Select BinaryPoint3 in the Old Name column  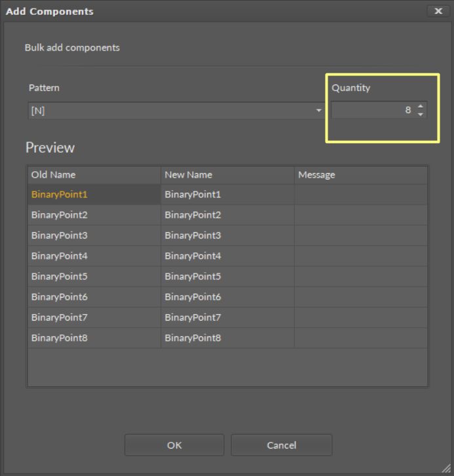click(x=94, y=235)
